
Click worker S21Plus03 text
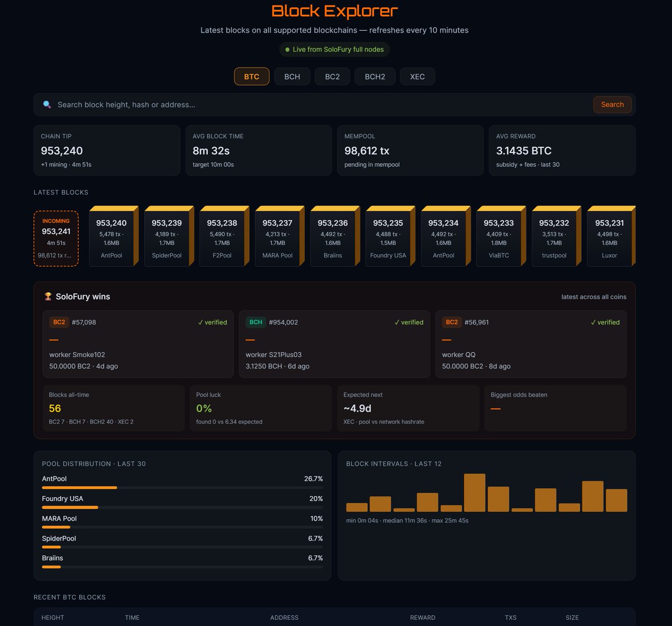[274, 354]
